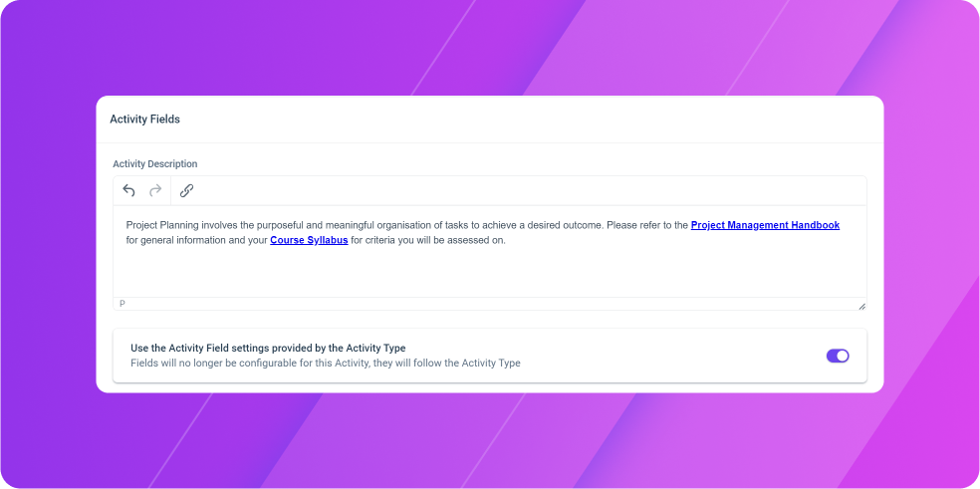
Task: Click the Activity Description field label
Action: coord(155,164)
